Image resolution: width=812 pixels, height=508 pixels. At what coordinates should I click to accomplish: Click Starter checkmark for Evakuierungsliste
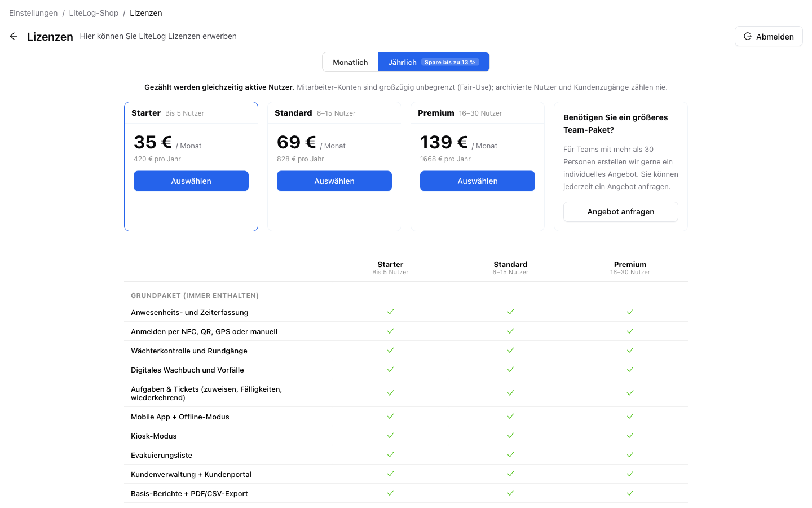point(390,454)
